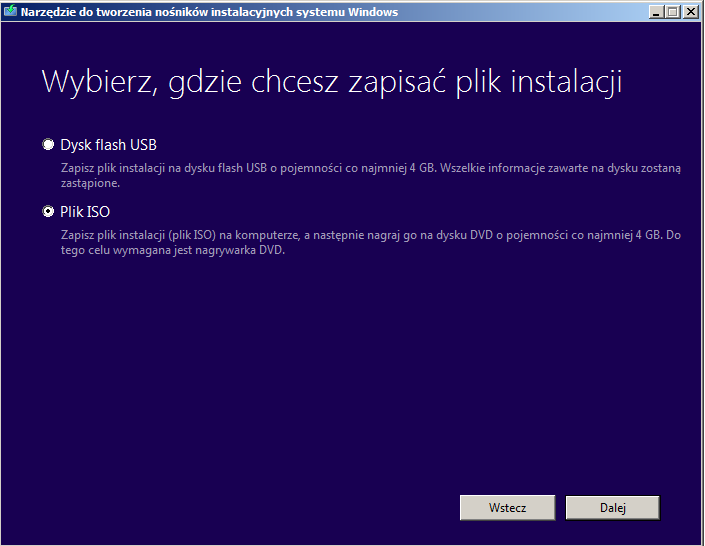Click the 'Dysk flash USB' label text
Screen dimensions: 705x546
click(108, 145)
